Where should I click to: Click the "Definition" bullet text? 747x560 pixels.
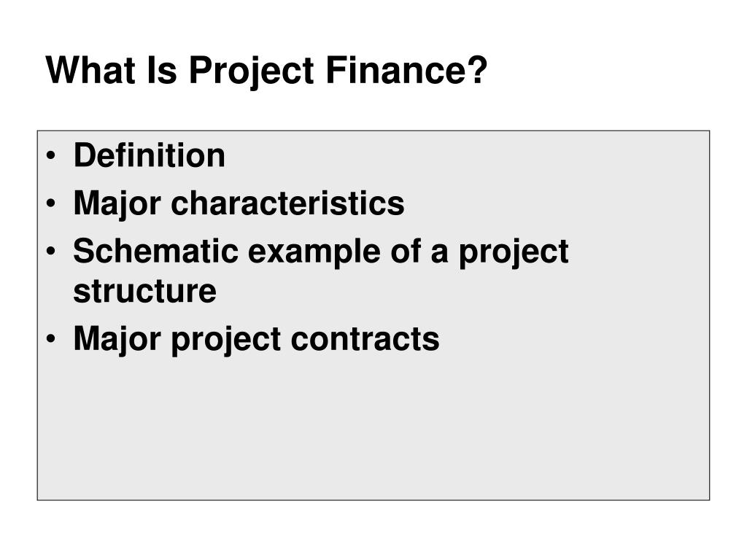tap(149, 156)
